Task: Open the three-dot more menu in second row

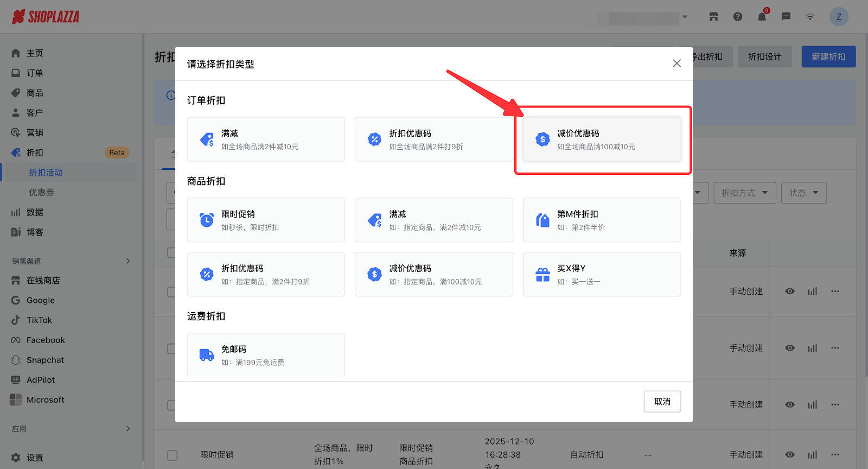Action: [x=835, y=348]
